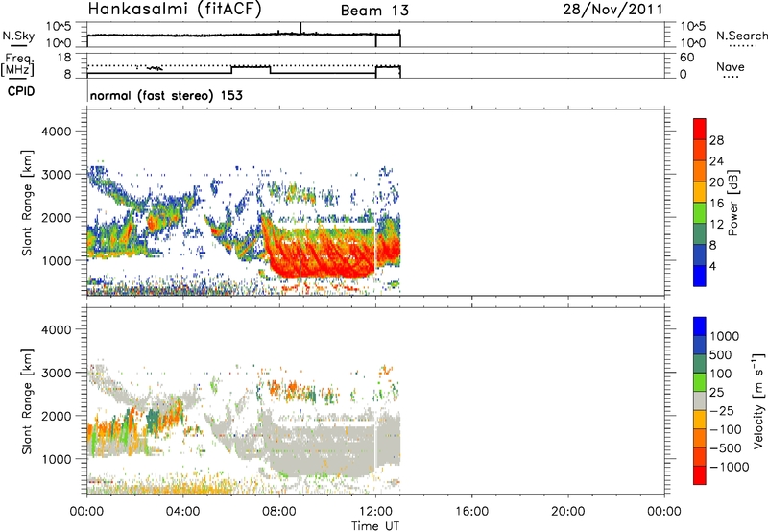Viewport: 768px width, 532px height.
Task: Click the light green 12–16 dB Power segment
Action: click(700, 212)
